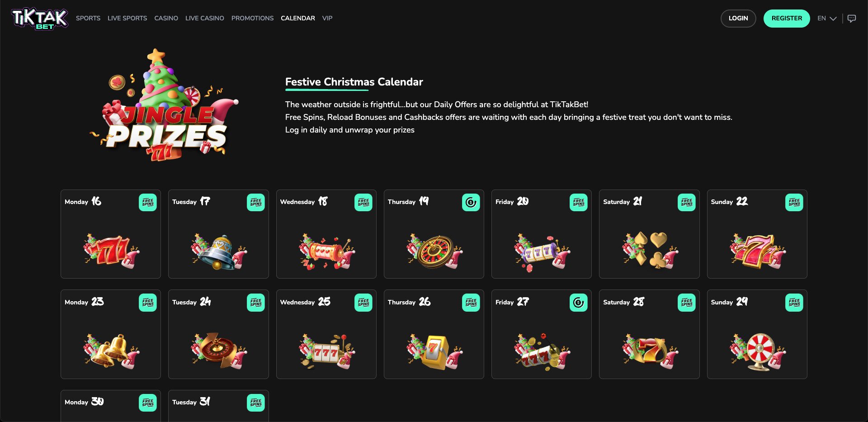
Task: Click the green Register button
Action: tap(787, 19)
